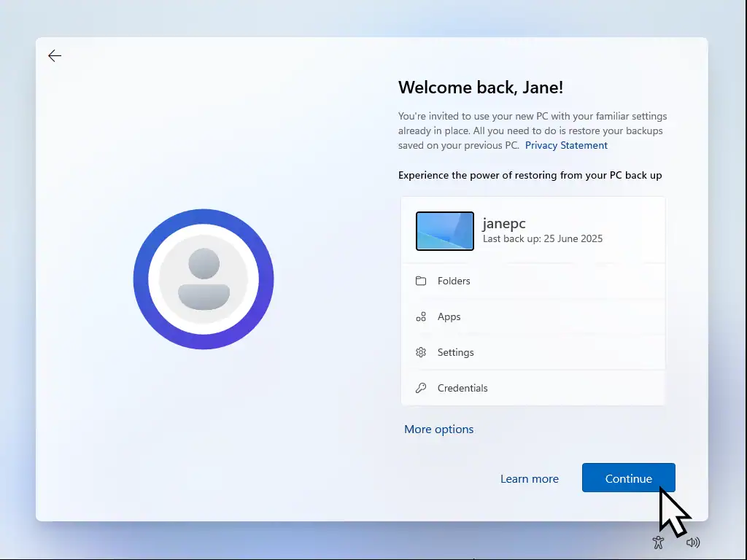The width and height of the screenshot is (747, 560).
Task: Click More options link
Action: tap(439, 429)
